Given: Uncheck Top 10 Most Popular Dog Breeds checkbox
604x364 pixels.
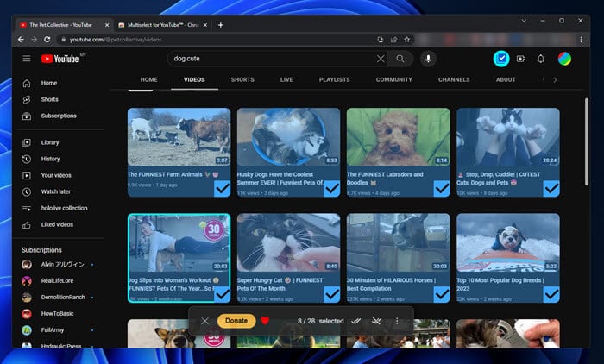Looking at the screenshot, I should coord(551,294).
